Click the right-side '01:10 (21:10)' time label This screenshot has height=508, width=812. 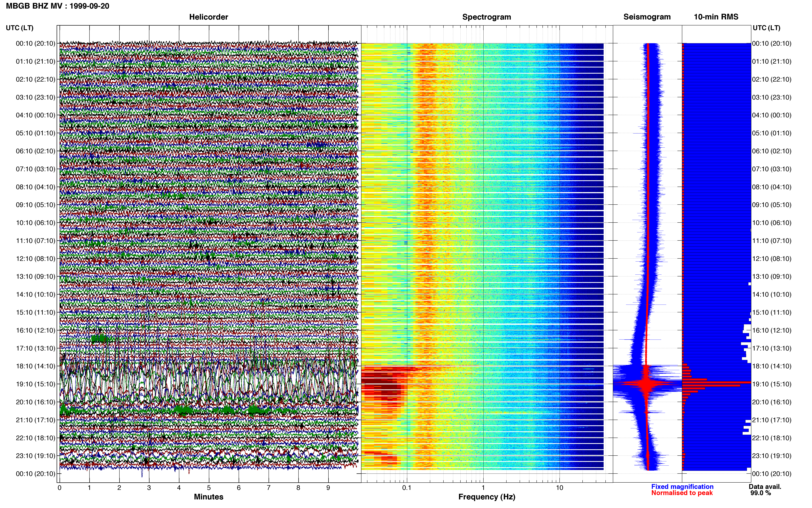pyautogui.click(x=772, y=61)
